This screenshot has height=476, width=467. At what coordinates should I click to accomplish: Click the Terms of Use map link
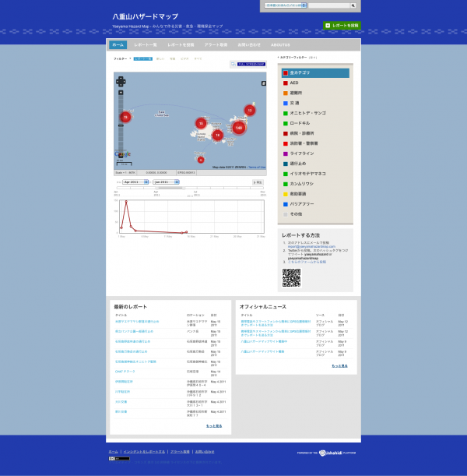[x=257, y=167]
